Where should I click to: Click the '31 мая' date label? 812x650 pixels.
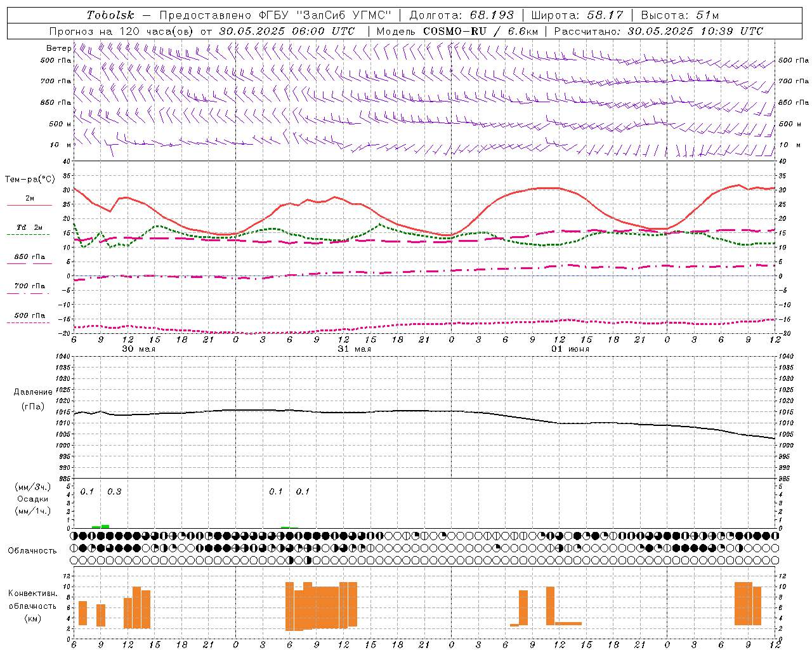pyautogui.click(x=354, y=348)
